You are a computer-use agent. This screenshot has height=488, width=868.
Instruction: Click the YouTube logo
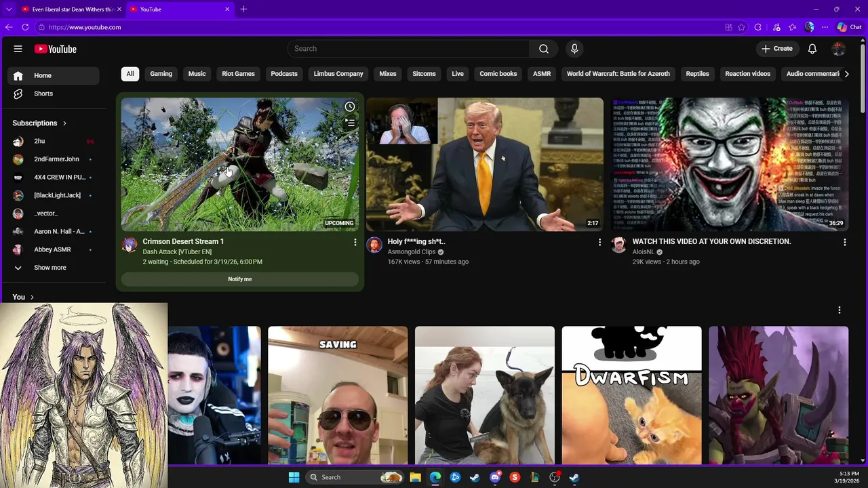[56, 49]
